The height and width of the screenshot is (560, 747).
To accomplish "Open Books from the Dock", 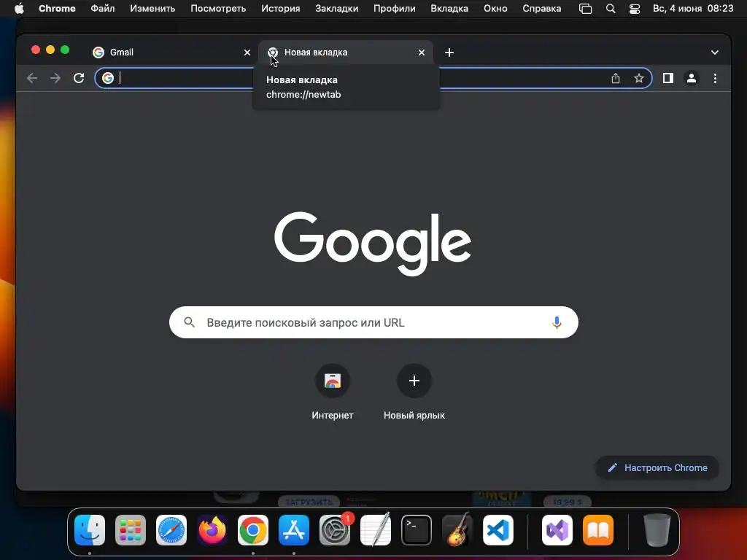I will [598, 530].
